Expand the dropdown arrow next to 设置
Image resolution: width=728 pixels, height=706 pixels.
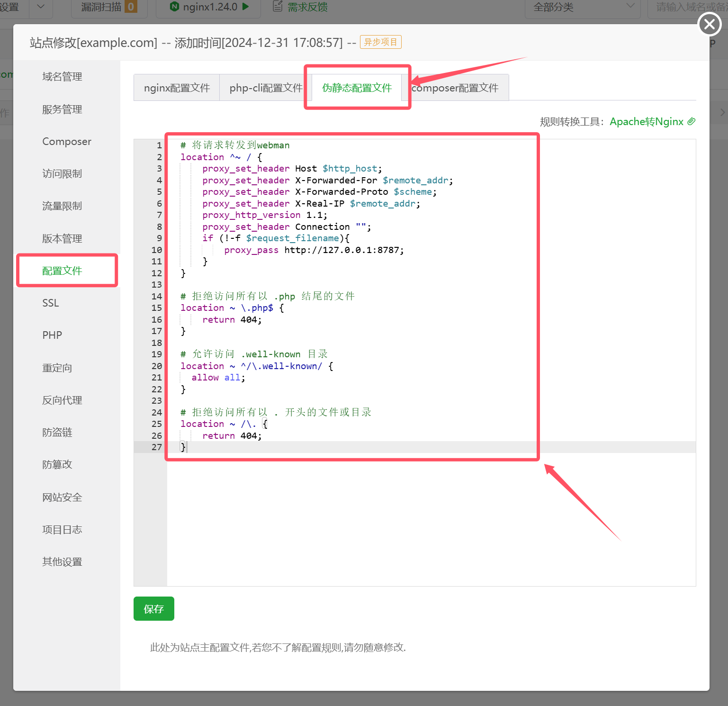coord(41,7)
